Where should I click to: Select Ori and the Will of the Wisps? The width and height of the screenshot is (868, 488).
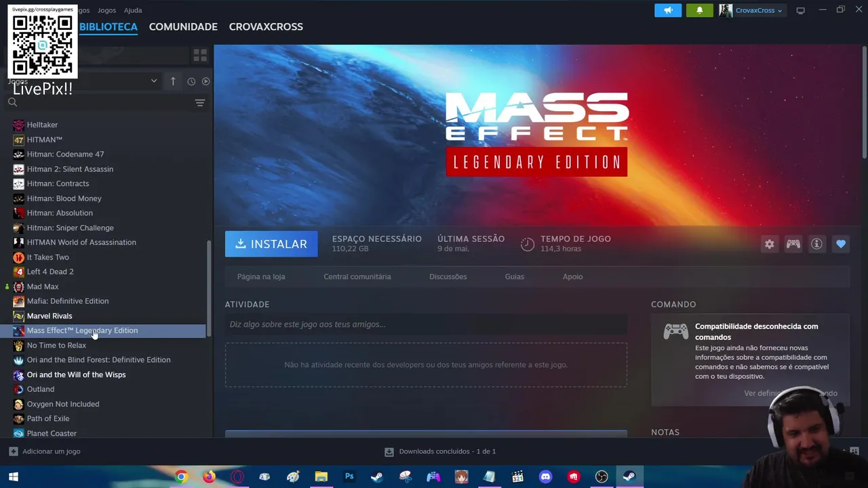(x=76, y=375)
